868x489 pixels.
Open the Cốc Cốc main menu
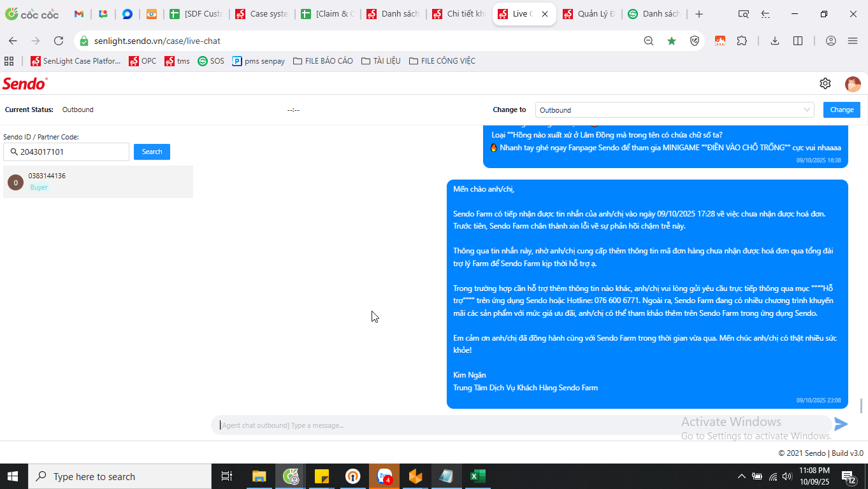click(x=853, y=41)
